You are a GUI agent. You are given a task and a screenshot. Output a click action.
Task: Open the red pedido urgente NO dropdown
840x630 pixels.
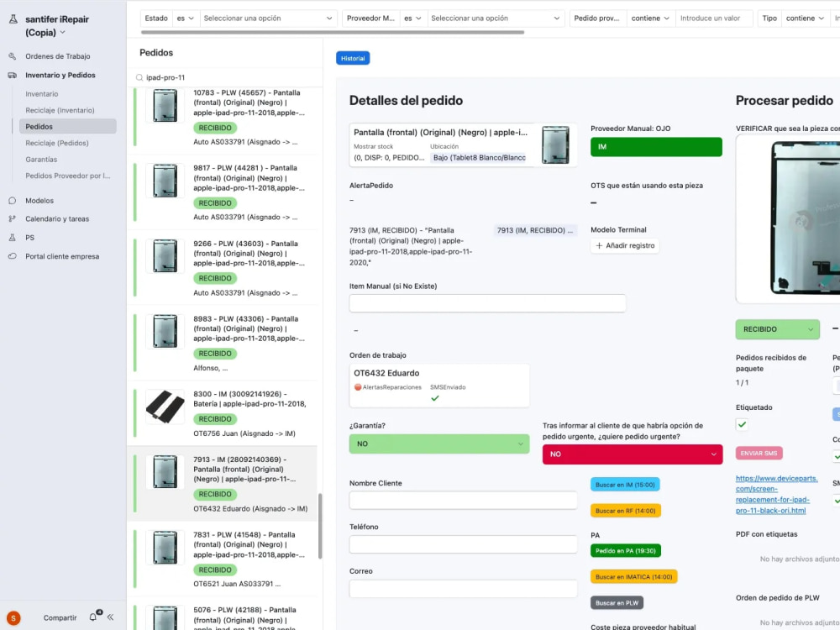633,454
